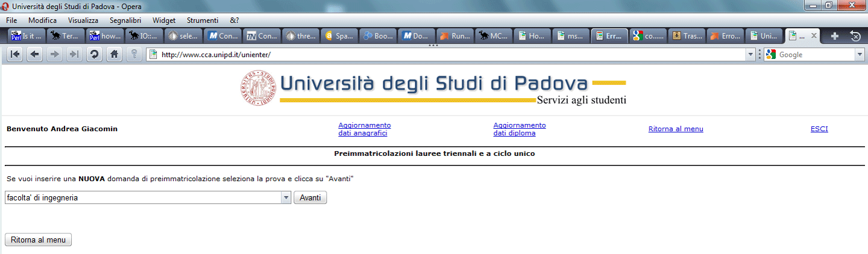Switch to the 'Boo...' tab
The height and width of the screenshot is (254, 868).
378,36
